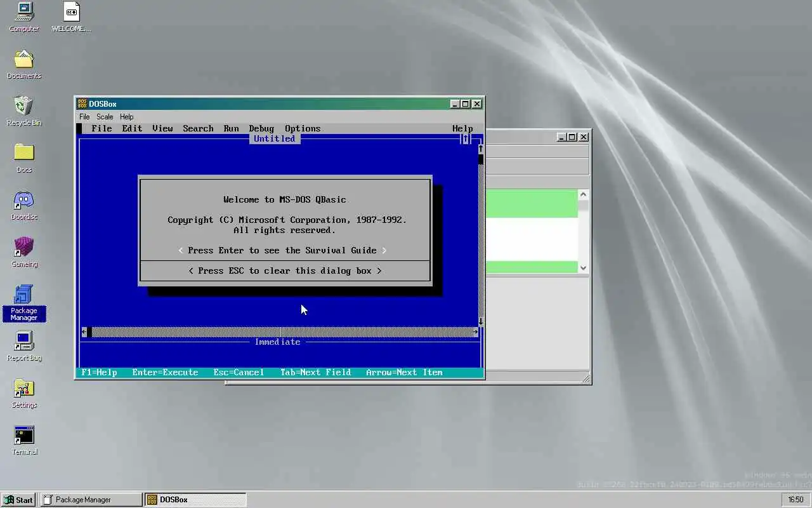Click Package Manager list scroll up arrow
Screen dimensions: 812x508
584,195
